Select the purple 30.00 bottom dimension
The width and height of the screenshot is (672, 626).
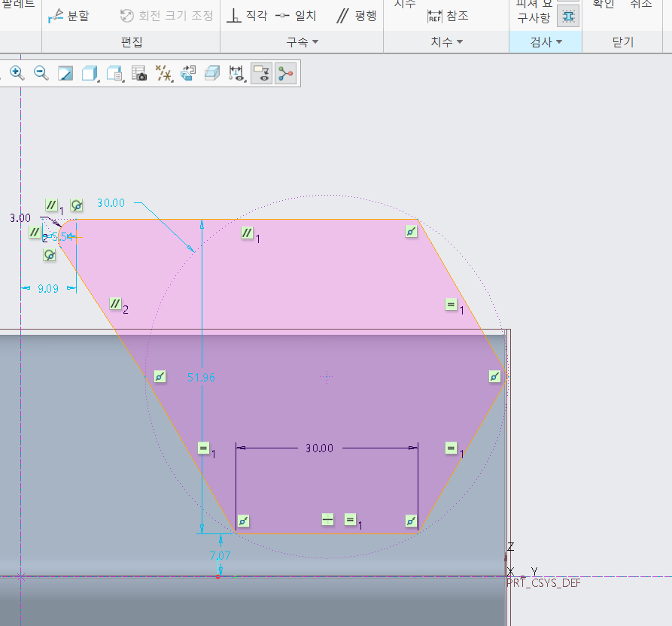[319, 448]
